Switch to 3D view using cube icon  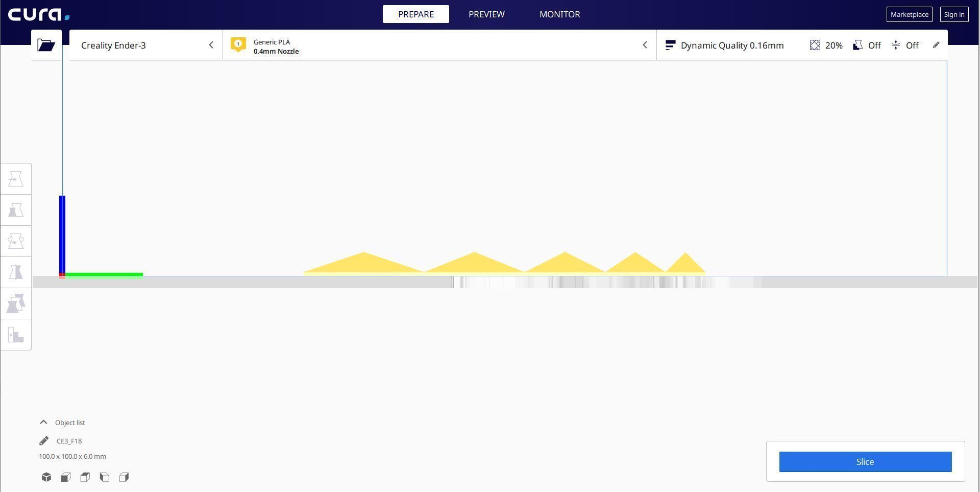46,477
